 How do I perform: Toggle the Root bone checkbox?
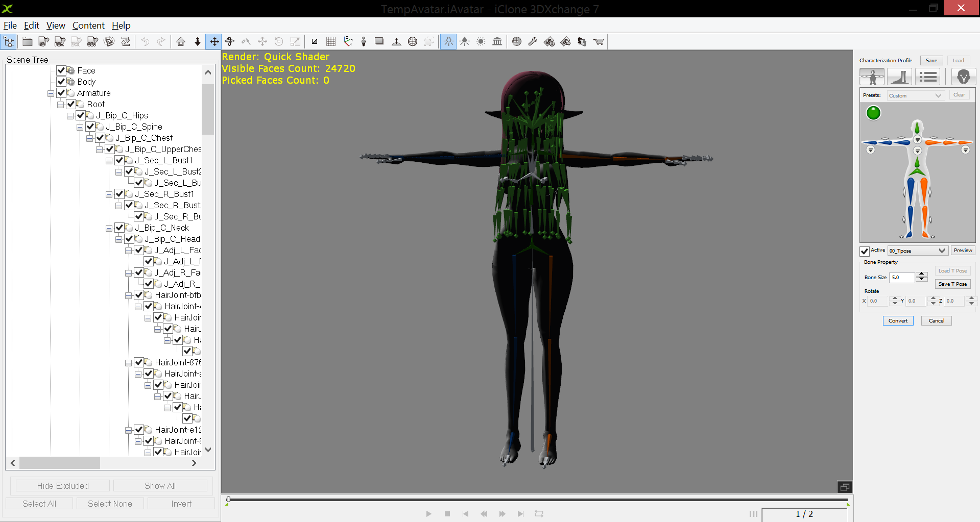(71, 104)
